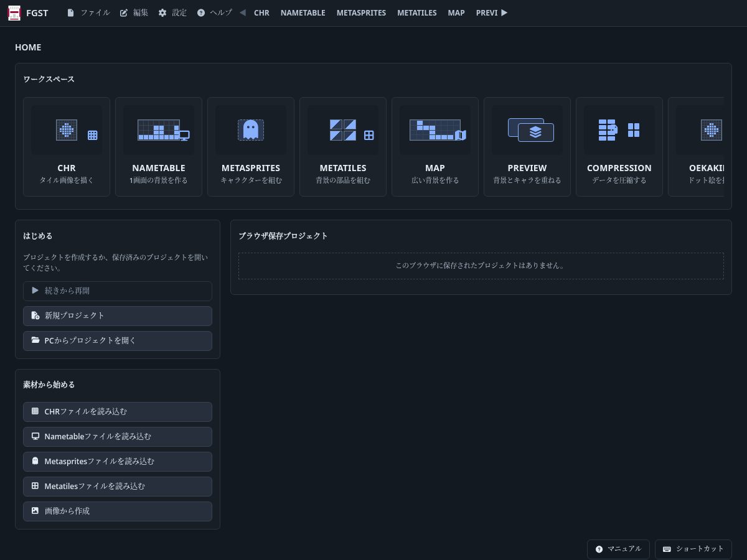Click PCからプロジェクトを開く button
This screenshot has height=560, width=747.
(x=118, y=341)
